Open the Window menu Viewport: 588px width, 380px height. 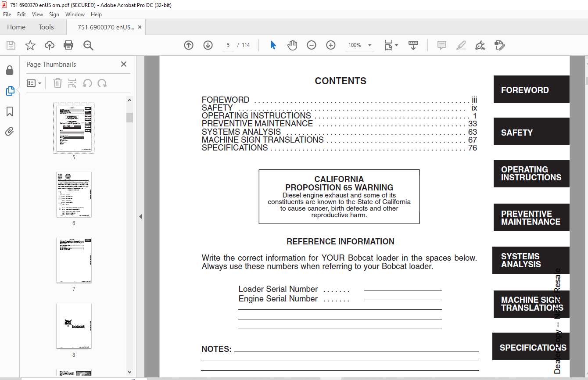tap(75, 14)
